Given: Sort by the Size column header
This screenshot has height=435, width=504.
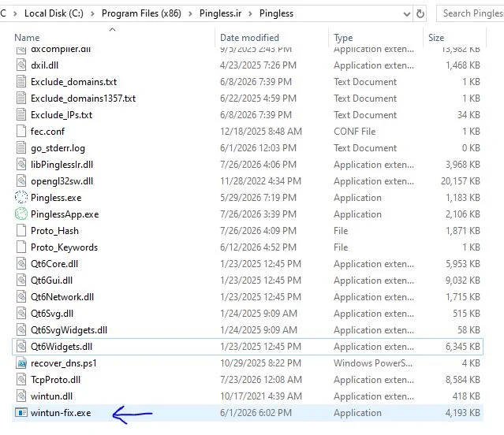Looking at the screenshot, I should 436,38.
